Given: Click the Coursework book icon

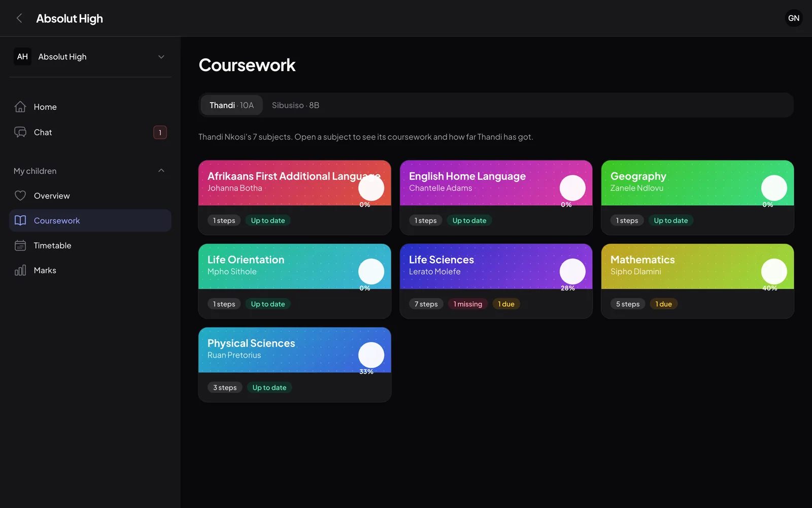Looking at the screenshot, I should tap(20, 220).
